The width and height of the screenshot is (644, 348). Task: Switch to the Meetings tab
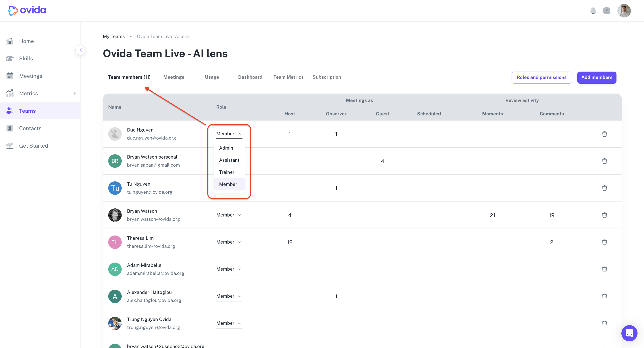coord(174,77)
